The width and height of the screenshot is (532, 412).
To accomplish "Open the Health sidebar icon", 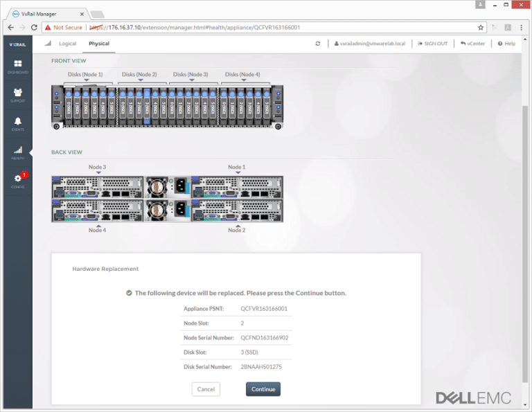I will (x=18, y=152).
